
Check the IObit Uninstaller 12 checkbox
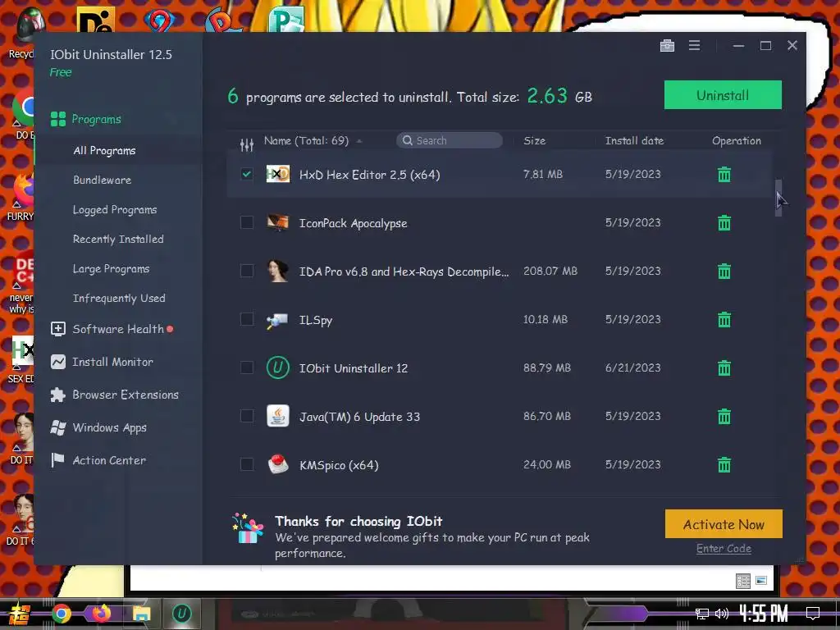[x=246, y=367]
